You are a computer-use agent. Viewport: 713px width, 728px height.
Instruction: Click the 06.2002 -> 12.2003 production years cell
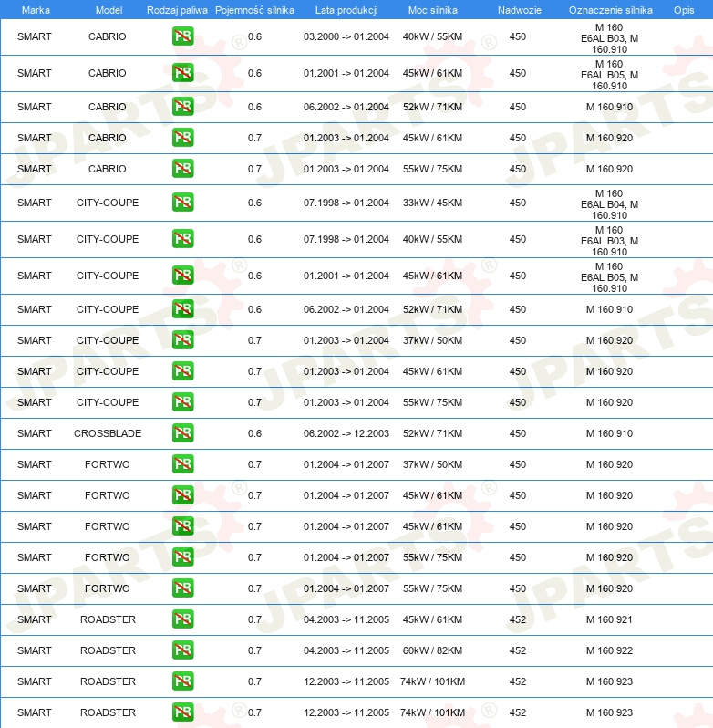(x=346, y=433)
